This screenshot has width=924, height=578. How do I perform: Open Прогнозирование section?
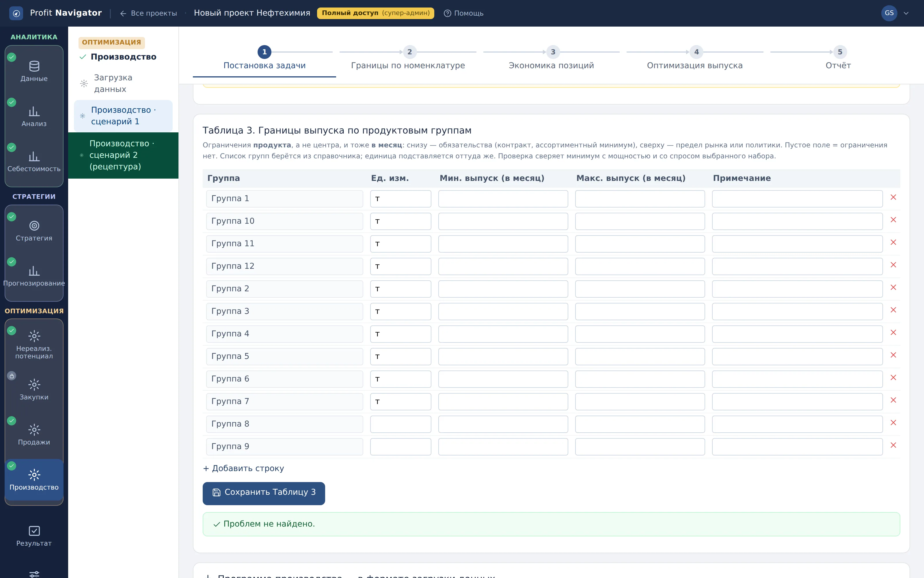[x=34, y=276]
